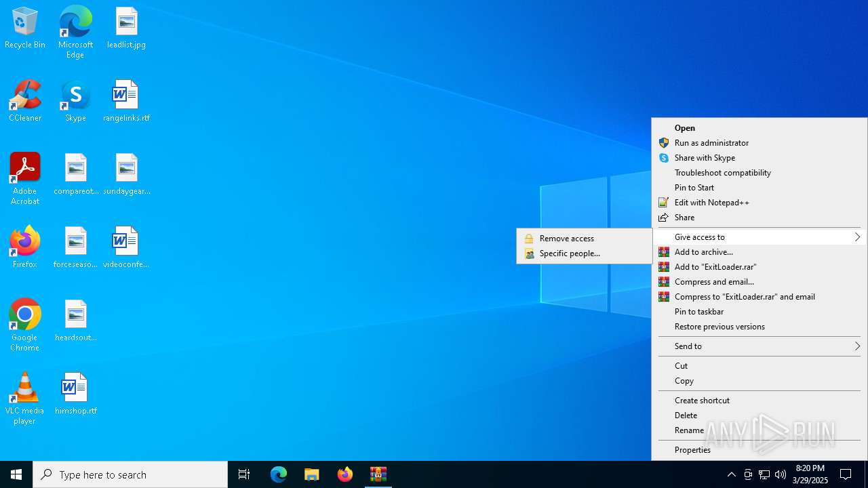The height and width of the screenshot is (488, 868).
Task: Switch to WinRAR taskbar app
Action: click(x=378, y=474)
